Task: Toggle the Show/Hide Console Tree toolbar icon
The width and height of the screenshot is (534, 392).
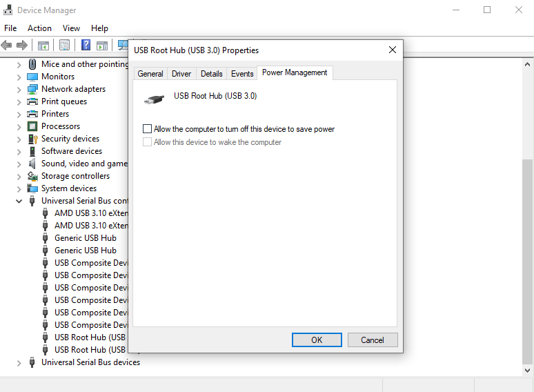Action: point(43,45)
